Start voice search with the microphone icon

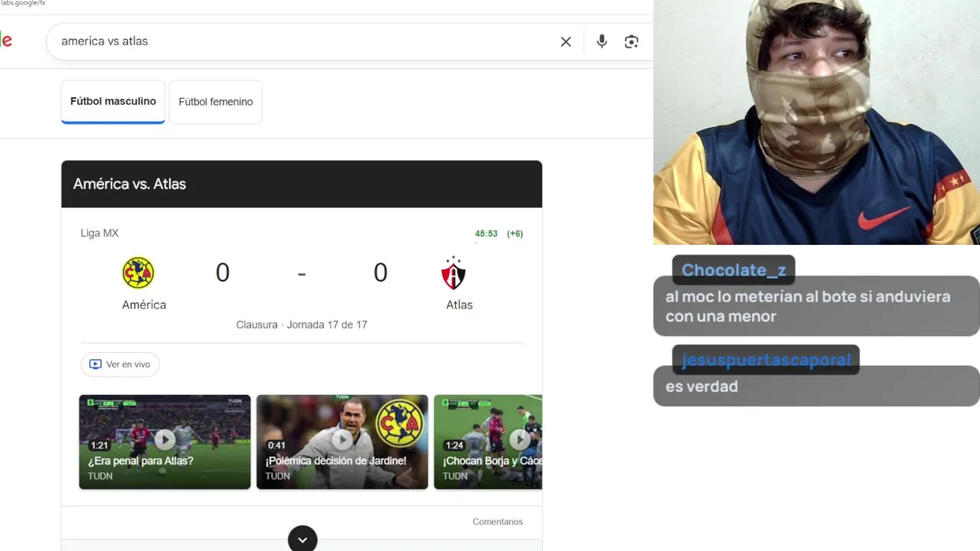pyautogui.click(x=602, y=41)
